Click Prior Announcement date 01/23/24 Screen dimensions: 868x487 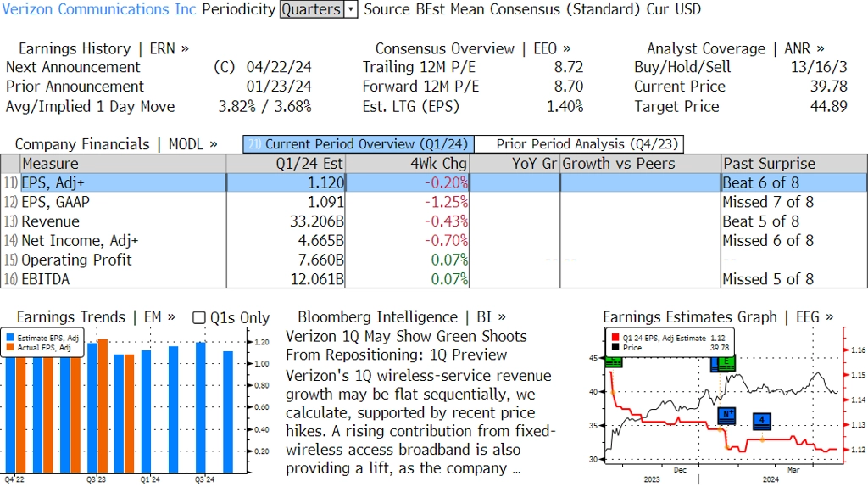279,87
